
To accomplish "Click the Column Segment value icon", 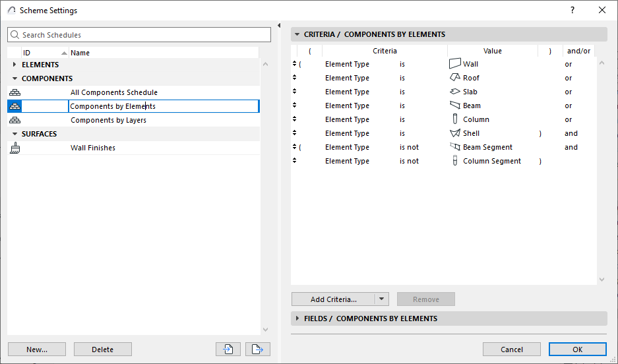I will (454, 161).
